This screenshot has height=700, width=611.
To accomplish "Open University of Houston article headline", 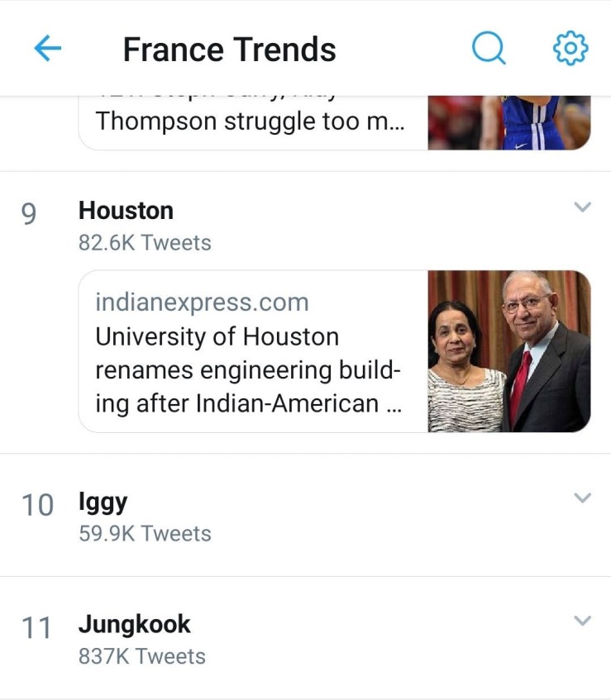I will tap(248, 371).
